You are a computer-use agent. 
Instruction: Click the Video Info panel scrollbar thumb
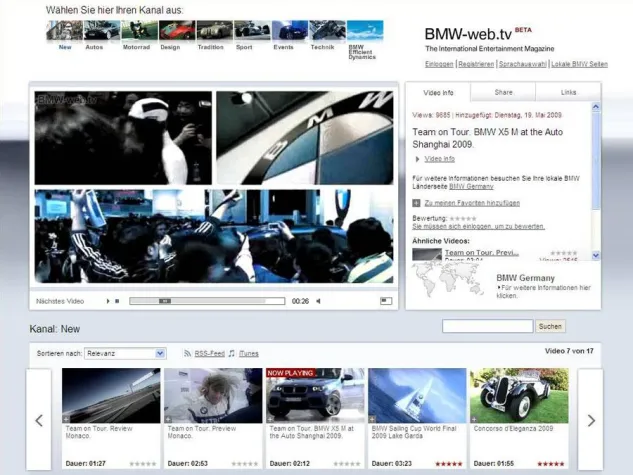click(x=595, y=161)
